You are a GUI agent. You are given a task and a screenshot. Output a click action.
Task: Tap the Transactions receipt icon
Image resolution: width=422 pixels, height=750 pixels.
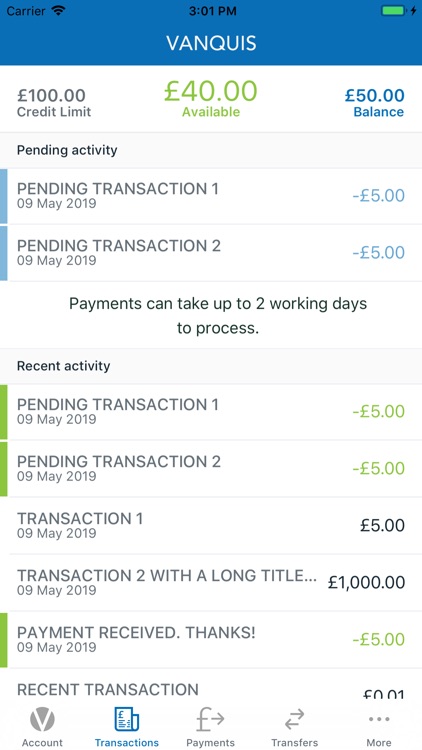tap(126, 719)
